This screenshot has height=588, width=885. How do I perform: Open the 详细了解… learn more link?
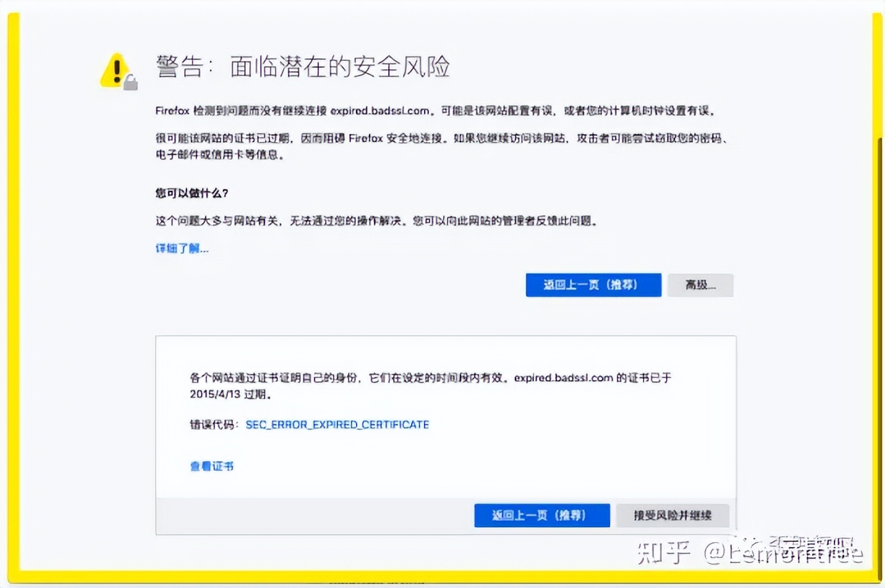coord(181,247)
